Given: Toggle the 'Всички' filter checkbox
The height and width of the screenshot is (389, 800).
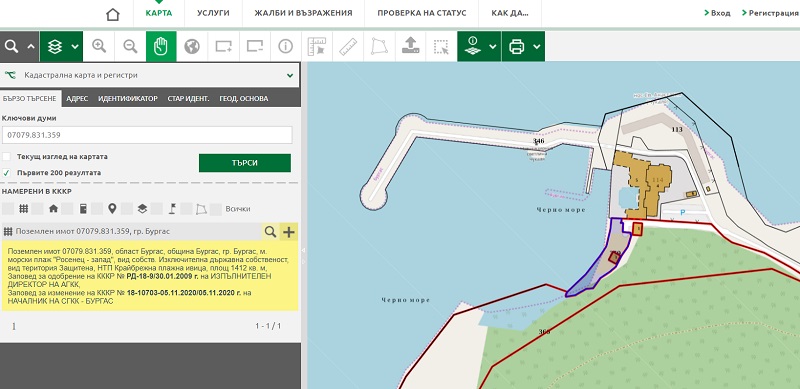Looking at the screenshot, I should coord(216,209).
